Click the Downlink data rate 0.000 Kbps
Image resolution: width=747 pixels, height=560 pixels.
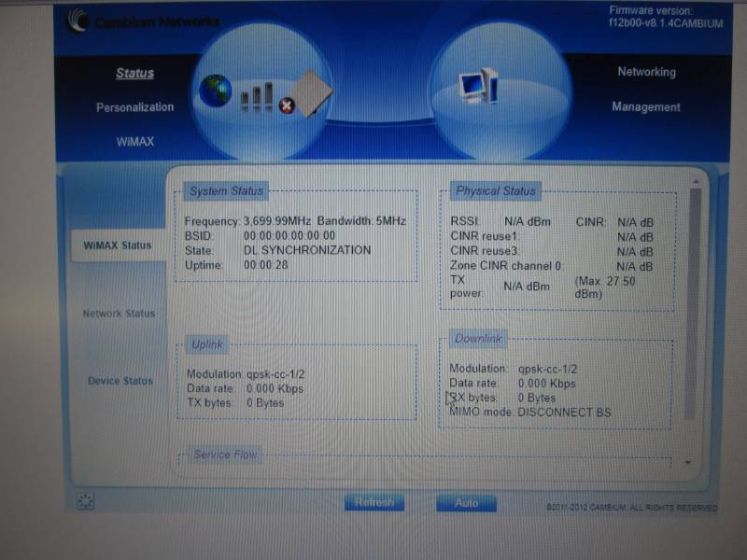(547, 384)
